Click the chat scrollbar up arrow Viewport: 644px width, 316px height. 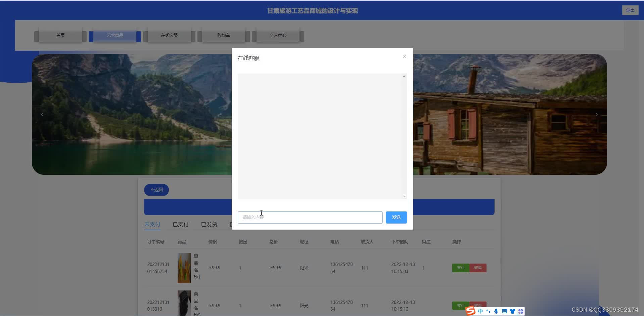pyautogui.click(x=404, y=77)
